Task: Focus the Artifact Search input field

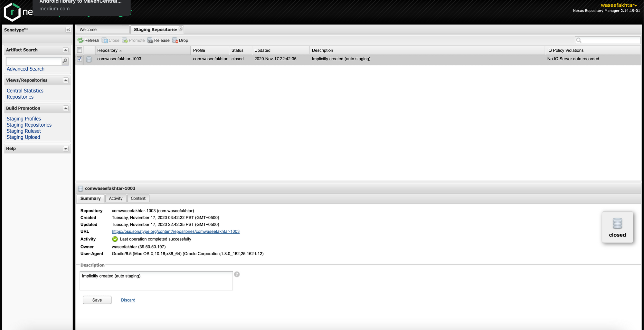Action: point(34,61)
